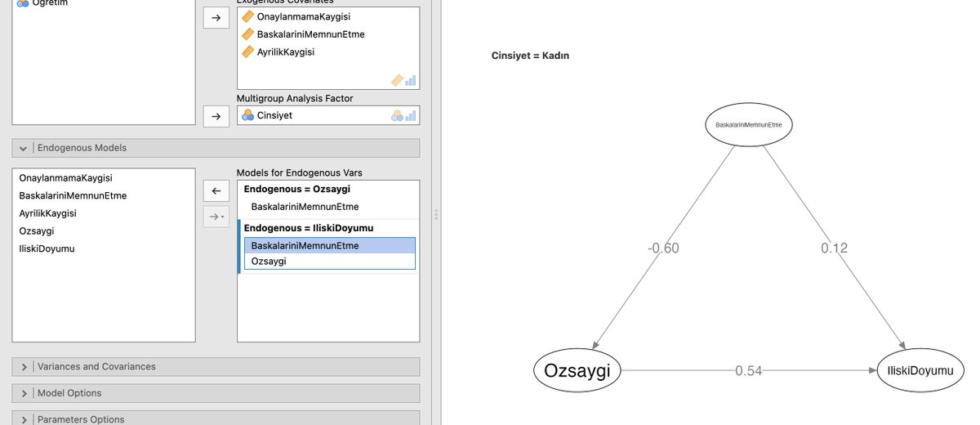Click the ordinal bar-chart icon in Multigroup Analysis Factor box

point(411,115)
